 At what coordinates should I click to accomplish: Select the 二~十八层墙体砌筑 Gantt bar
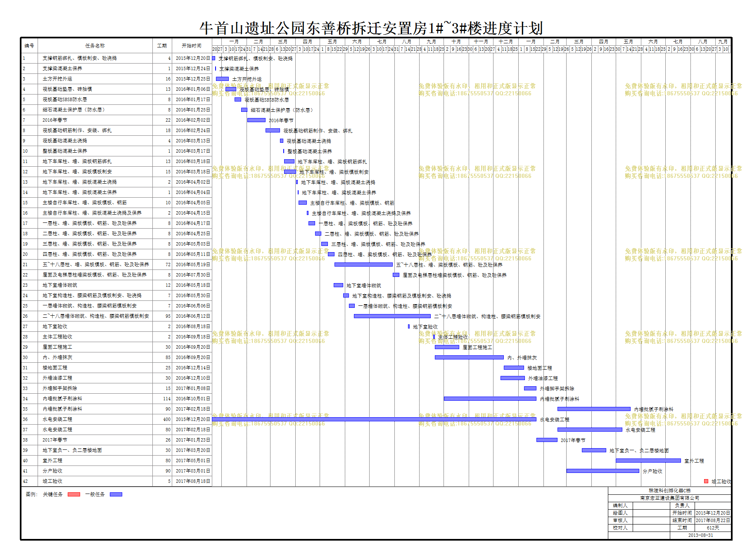[392, 316]
